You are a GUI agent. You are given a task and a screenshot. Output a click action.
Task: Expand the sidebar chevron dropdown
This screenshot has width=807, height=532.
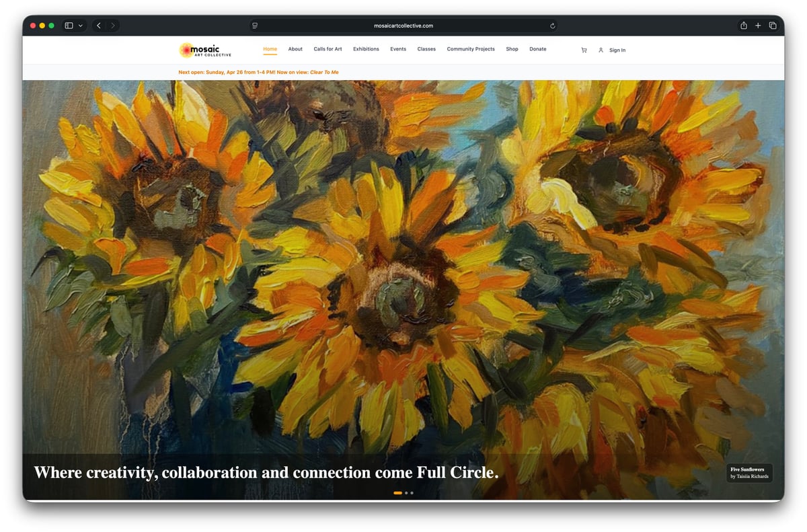click(x=79, y=25)
